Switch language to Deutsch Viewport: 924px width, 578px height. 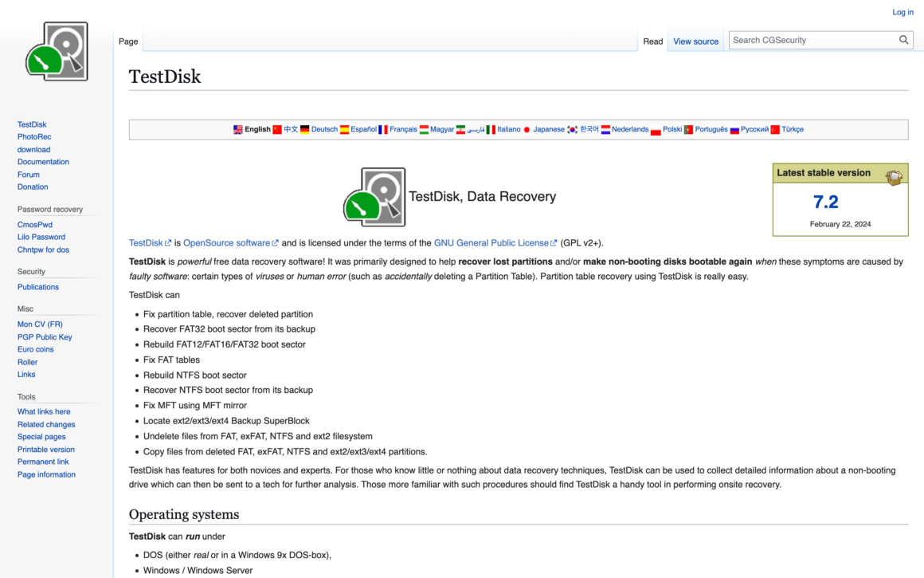tap(324, 130)
